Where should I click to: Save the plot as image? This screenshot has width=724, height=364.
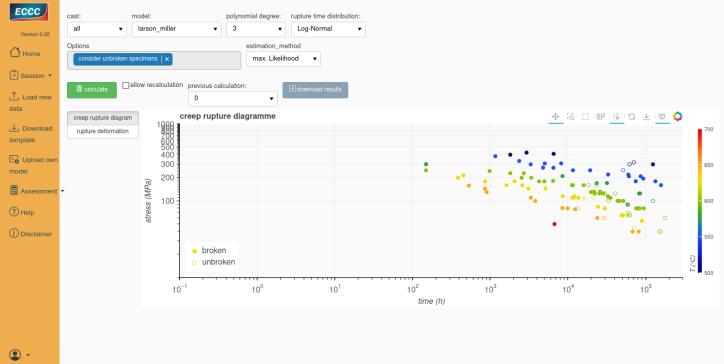point(647,117)
